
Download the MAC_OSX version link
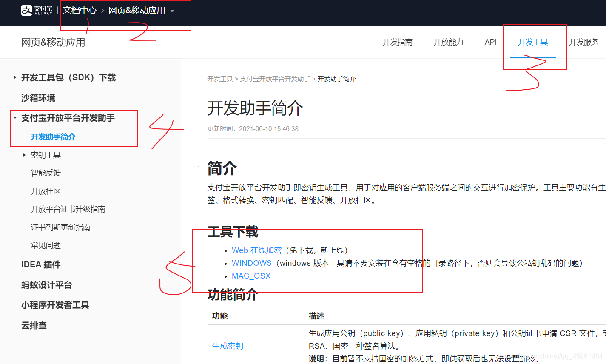tap(251, 276)
